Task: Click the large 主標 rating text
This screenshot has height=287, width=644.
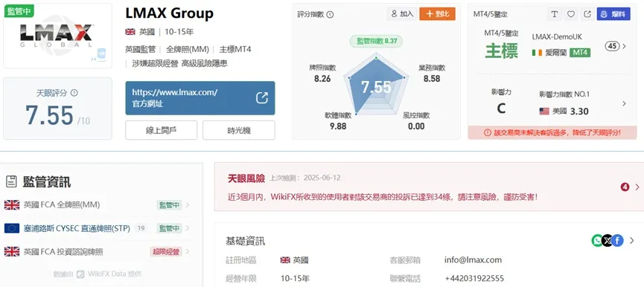Action: coord(501,51)
